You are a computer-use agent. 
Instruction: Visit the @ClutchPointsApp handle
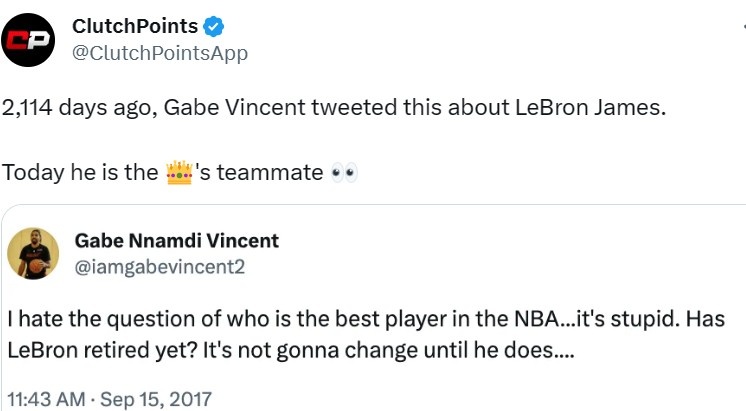coord(160,53)
